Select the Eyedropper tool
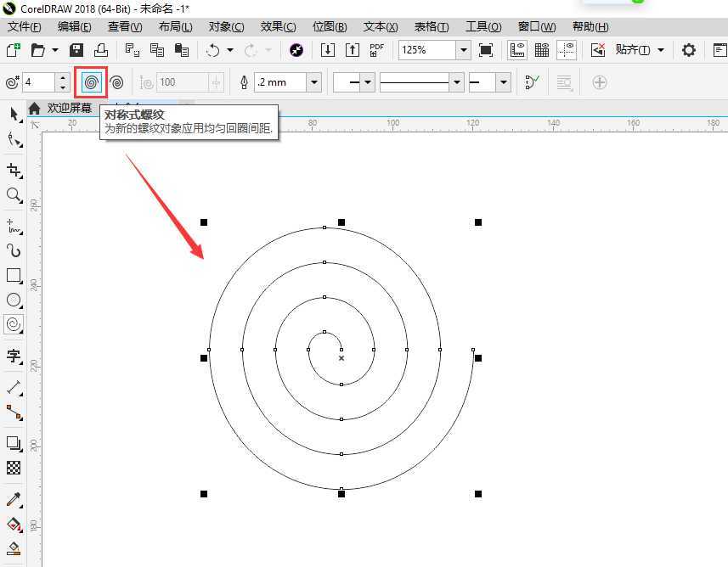 14,498
